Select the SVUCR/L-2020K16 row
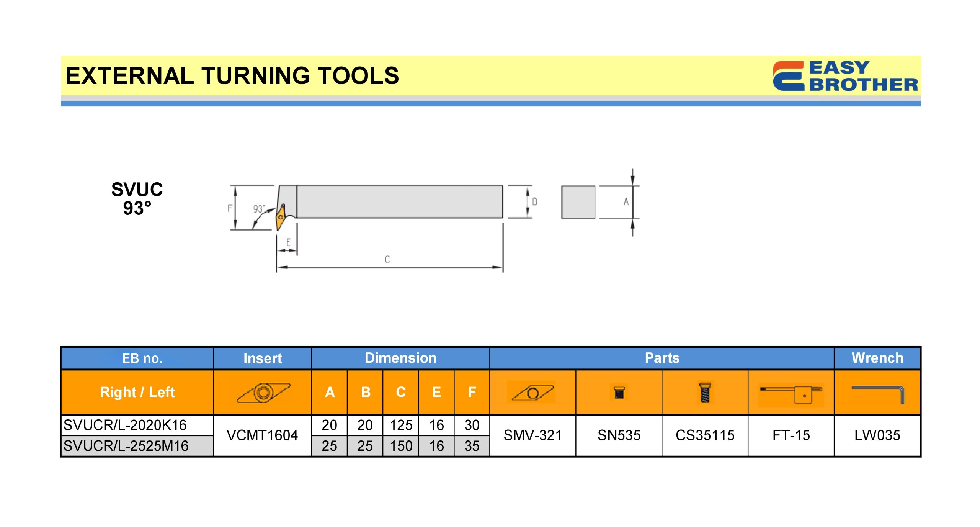This screenshot has height=527, width=980. [125, 425]
